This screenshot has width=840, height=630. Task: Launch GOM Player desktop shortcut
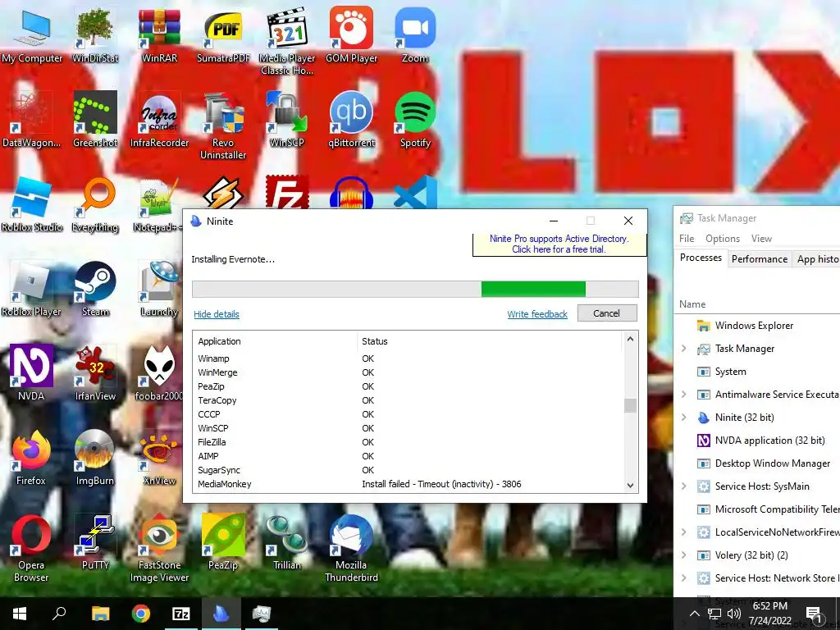pyautogui.click(x=351, y=34)
